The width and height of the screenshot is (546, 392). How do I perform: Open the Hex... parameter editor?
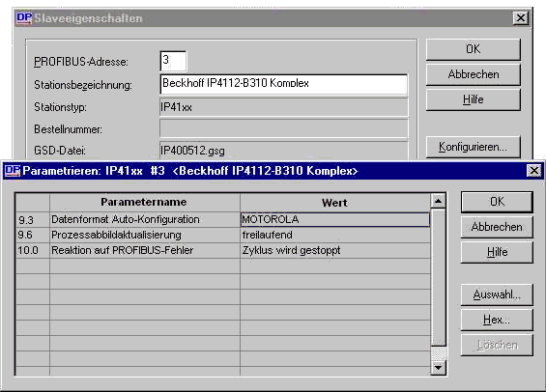click(x=497, y=320)
